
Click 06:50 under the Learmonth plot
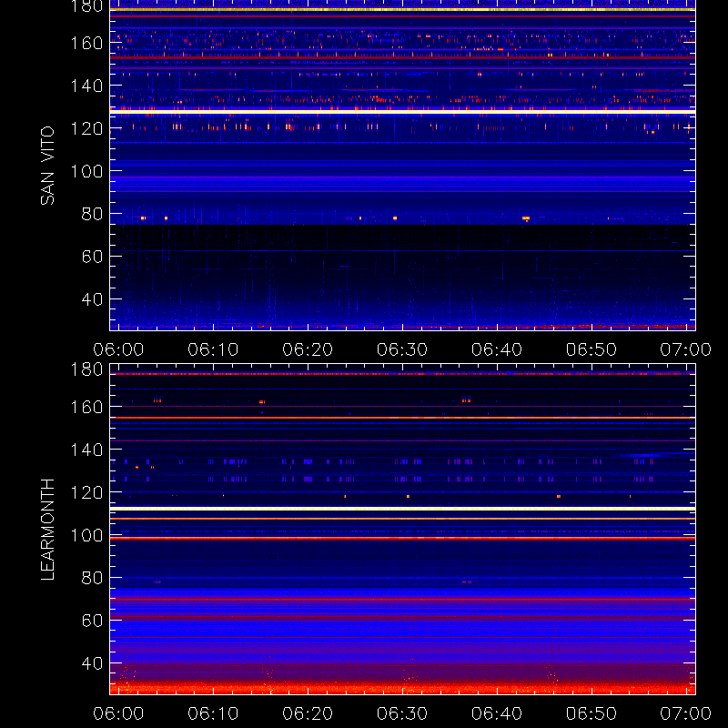(591, 713)
